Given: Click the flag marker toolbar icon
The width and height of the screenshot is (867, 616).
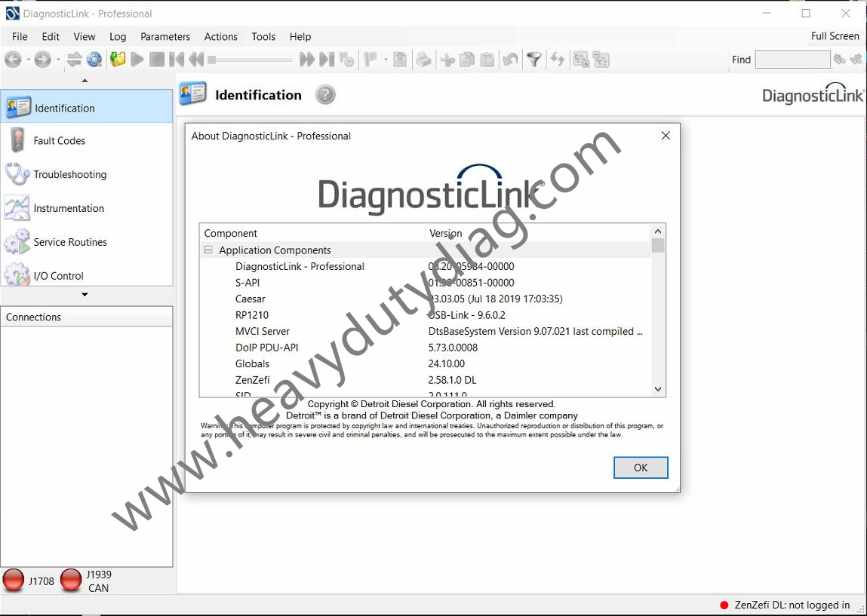Looking at the screenshot, I should pyautogui.click(x=370, y=60).
